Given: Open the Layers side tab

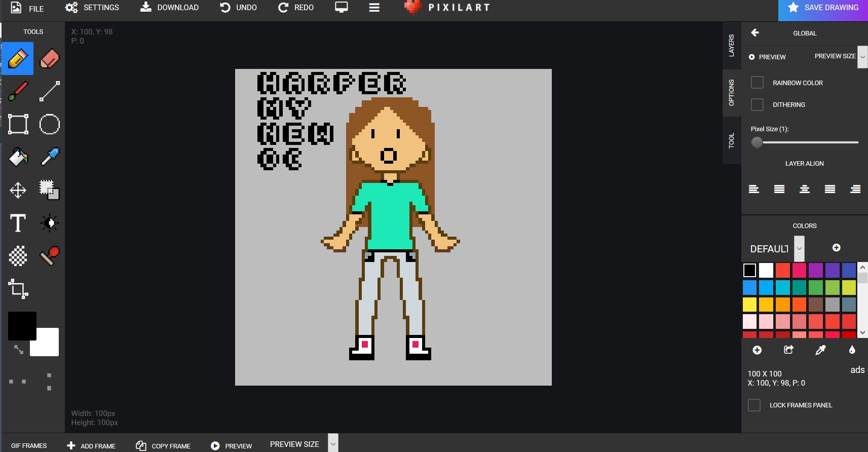Looking at the screenshot, I should click(x=731, y=45).
